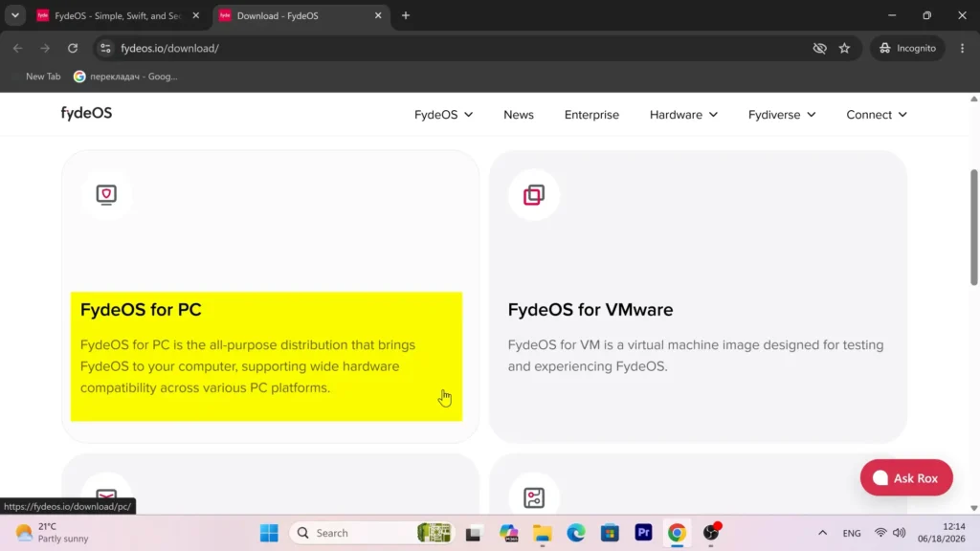Viewport: 980px width, 551px height.
Task: Go forward to the next page
Action: pos(45,48)
